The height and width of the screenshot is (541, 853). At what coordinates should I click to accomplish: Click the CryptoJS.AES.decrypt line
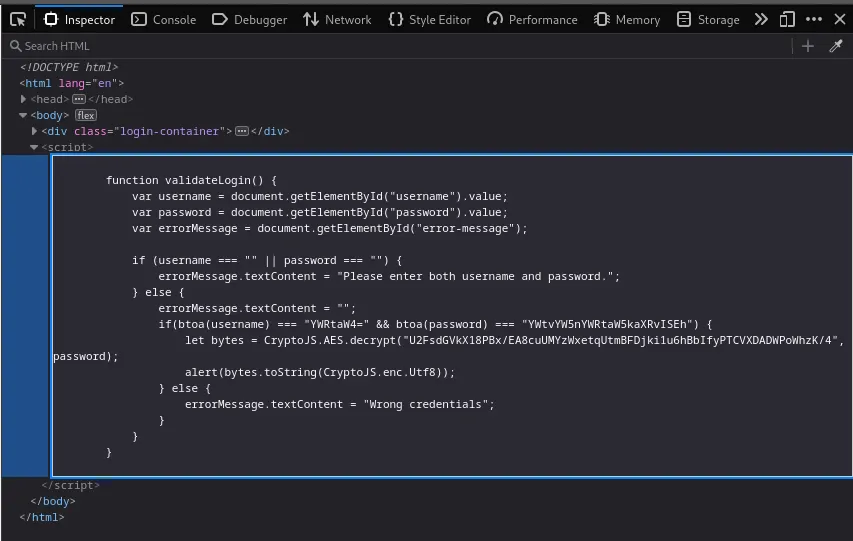[x=515, y=340]
